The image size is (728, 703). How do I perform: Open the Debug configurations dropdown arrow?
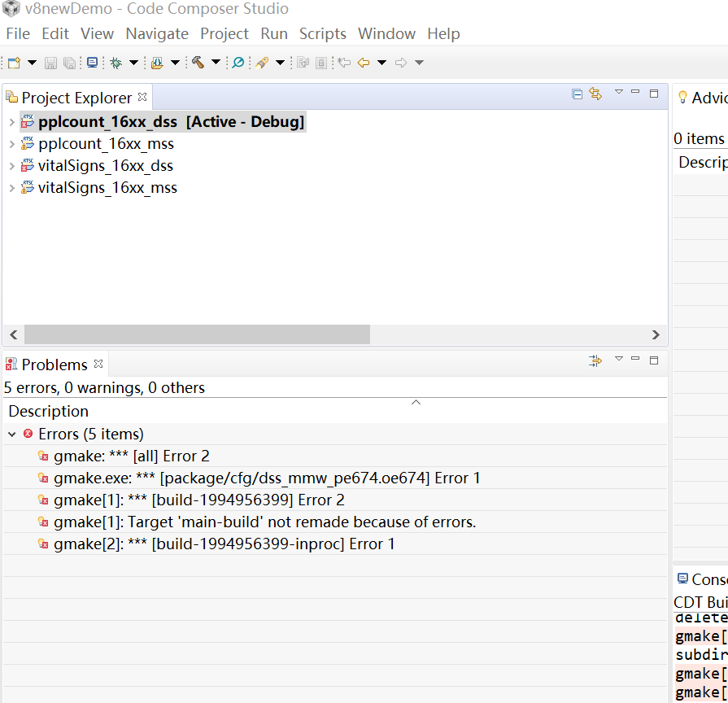(133, 63)
